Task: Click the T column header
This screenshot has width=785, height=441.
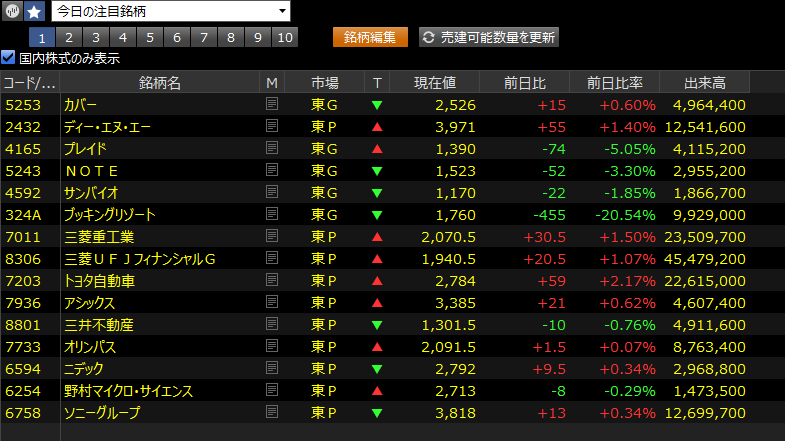Action: pos(377,83)
